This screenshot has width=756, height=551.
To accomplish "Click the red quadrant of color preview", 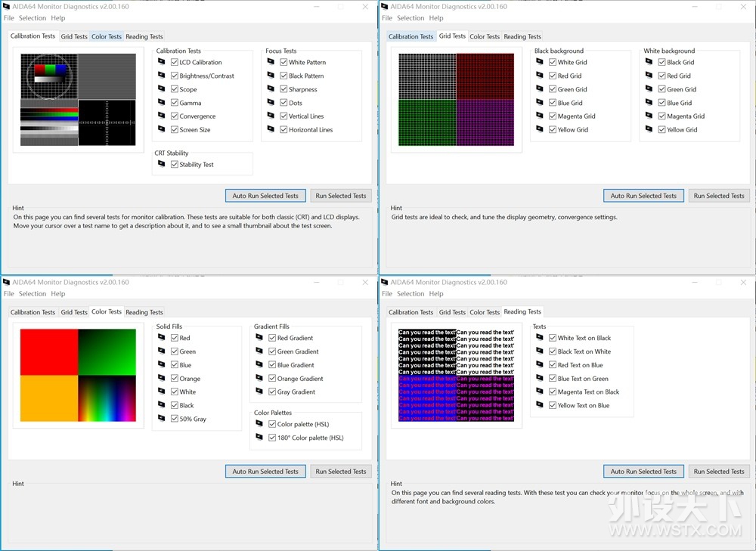I will [49, 352].
